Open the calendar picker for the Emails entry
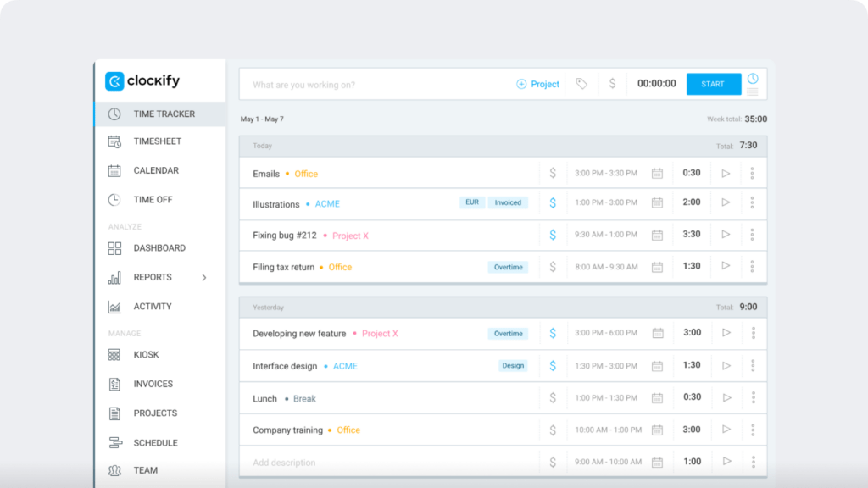 pyautogui.click(x=657, y=173)
